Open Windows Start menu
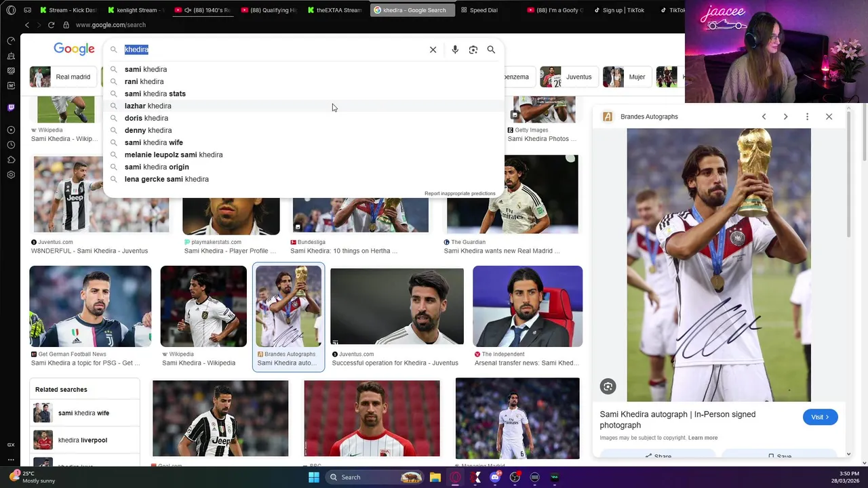This screenshot has height=488, width=868. point(313,477)
